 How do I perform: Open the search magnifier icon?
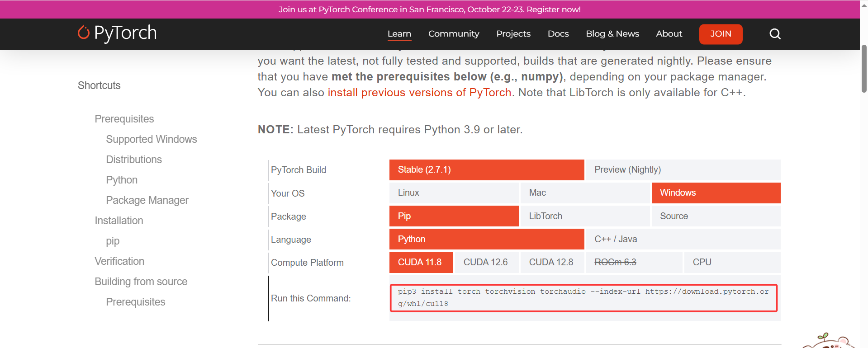tap(775, 34)
